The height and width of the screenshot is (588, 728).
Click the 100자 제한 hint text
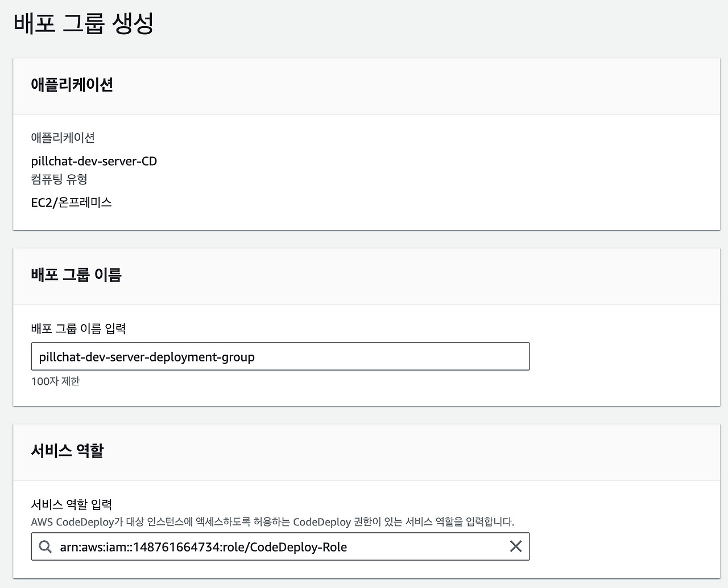55,381
